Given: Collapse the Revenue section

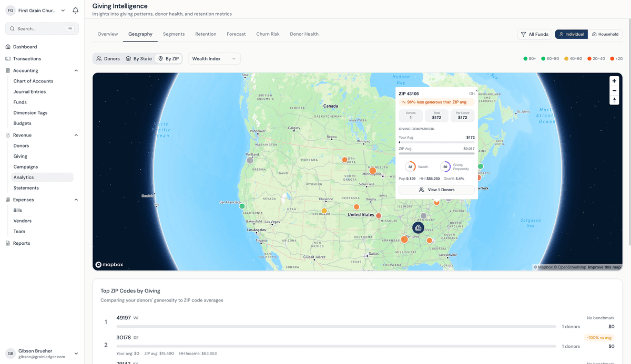Looking at the screenshot, I should 76,135.
